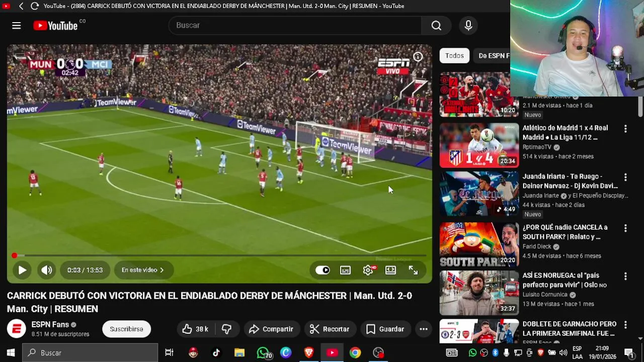Start voice search with microphone icon
644x362 pixels.
pyautogui.click(x=468, y=26)
